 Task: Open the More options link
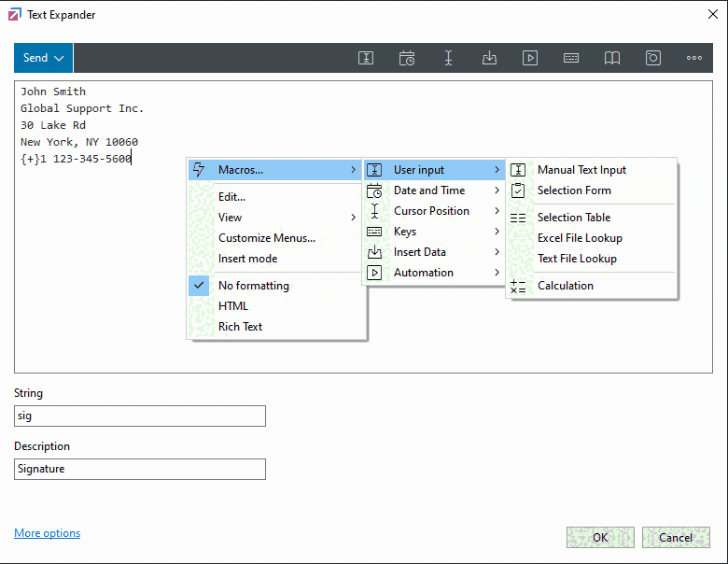[48, 533]
